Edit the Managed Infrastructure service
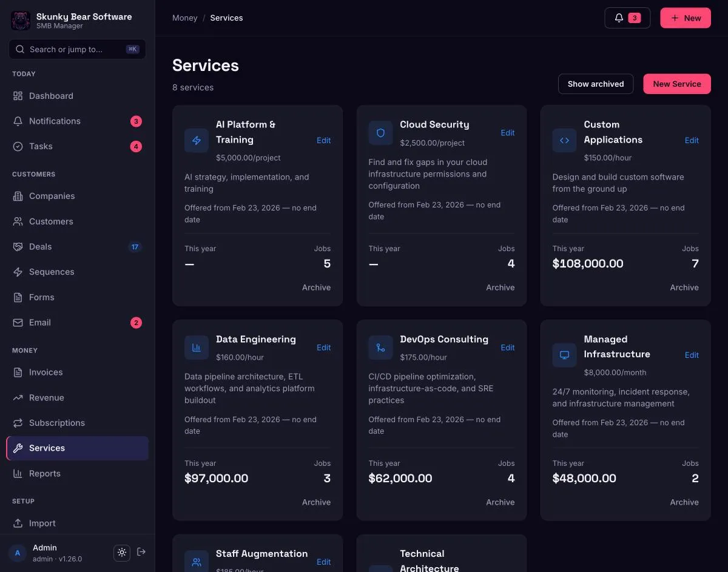 point(692,355)
